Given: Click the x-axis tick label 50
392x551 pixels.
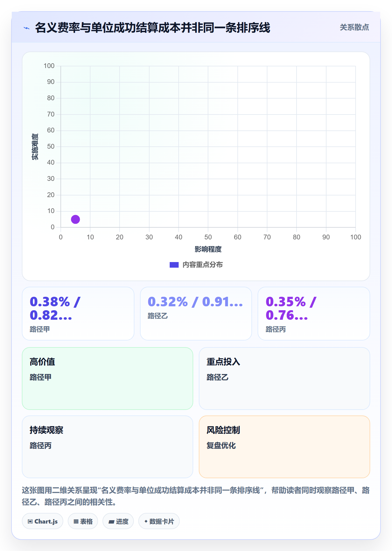Looking at the screenshot, I should pyautogui.click(x=208, y=237).
